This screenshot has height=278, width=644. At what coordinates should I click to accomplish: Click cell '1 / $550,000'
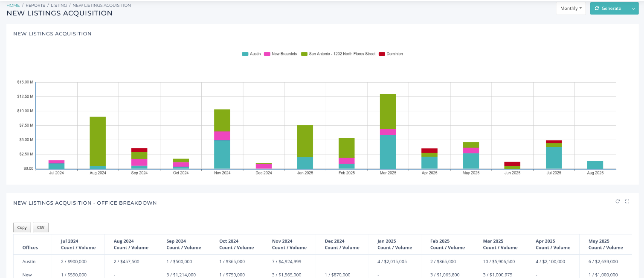coord(74,275)
